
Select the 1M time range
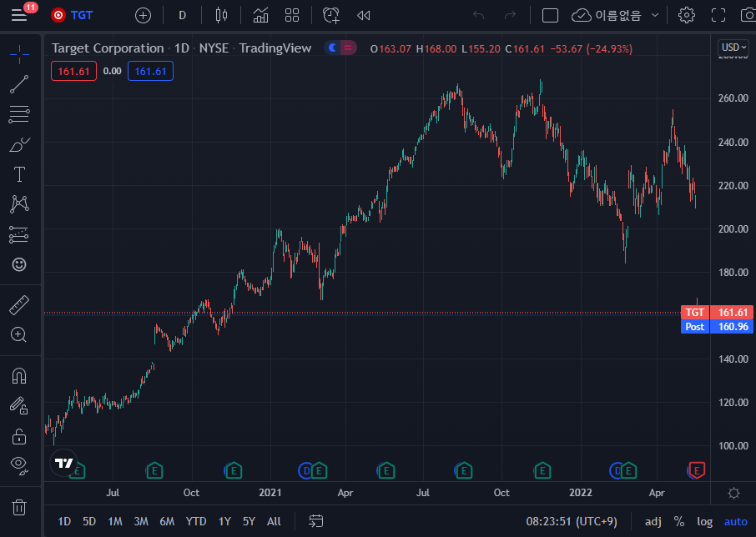pos(115,521)
